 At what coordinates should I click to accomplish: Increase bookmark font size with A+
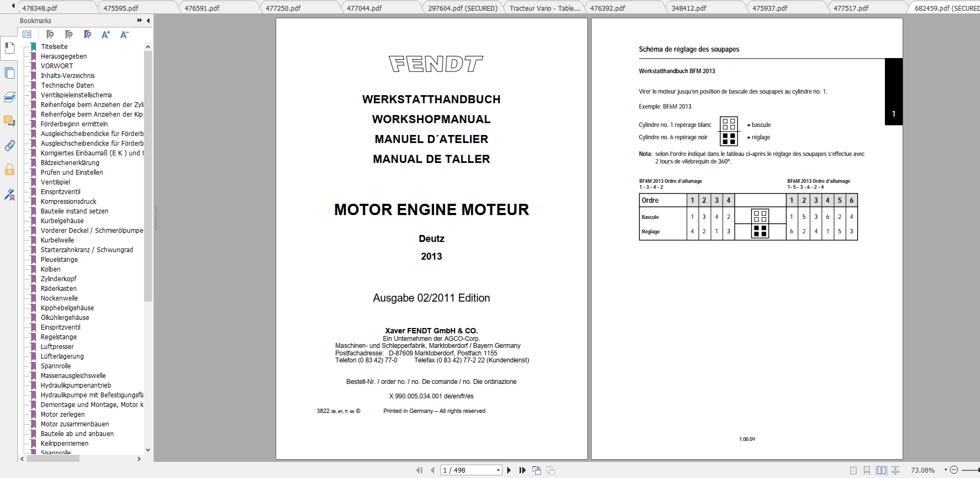pyautogui.click(x=106, y=34)
